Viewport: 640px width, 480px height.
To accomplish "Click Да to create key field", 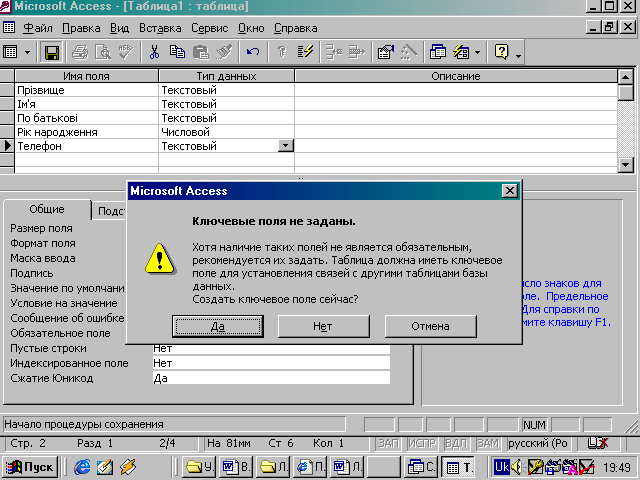I will pos(218,326).
